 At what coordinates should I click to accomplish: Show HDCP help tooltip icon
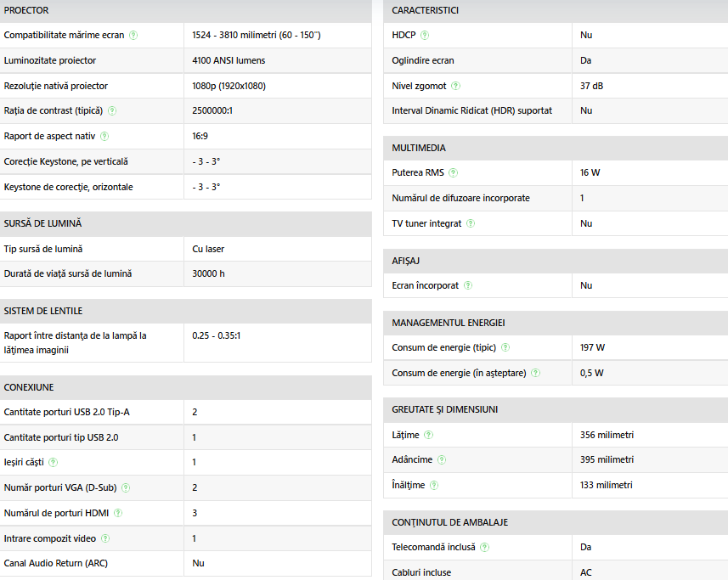click(x=425, y=36)
